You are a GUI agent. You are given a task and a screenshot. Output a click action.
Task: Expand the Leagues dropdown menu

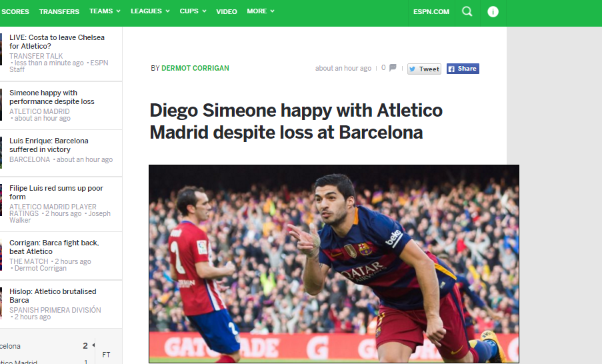click(x=150, y=11)
